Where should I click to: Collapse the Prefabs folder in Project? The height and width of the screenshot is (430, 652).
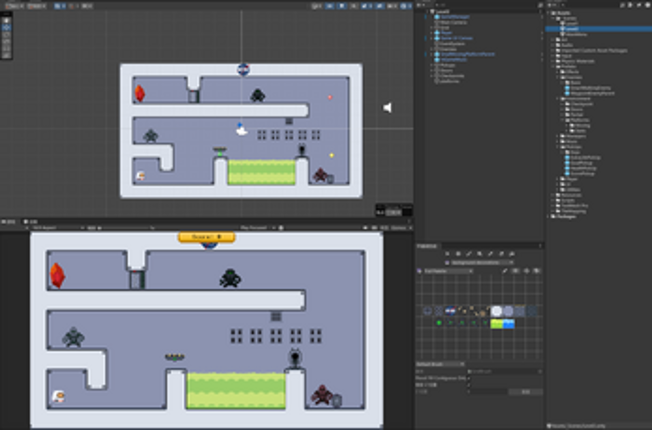(x=553, y=67)
